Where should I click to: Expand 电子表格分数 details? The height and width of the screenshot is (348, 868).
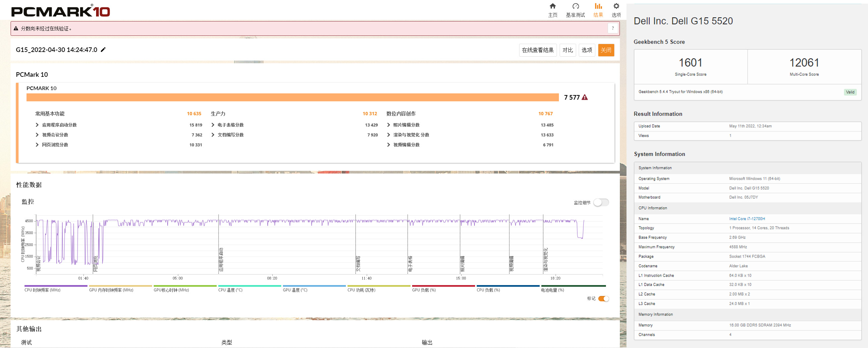[213, 125]
